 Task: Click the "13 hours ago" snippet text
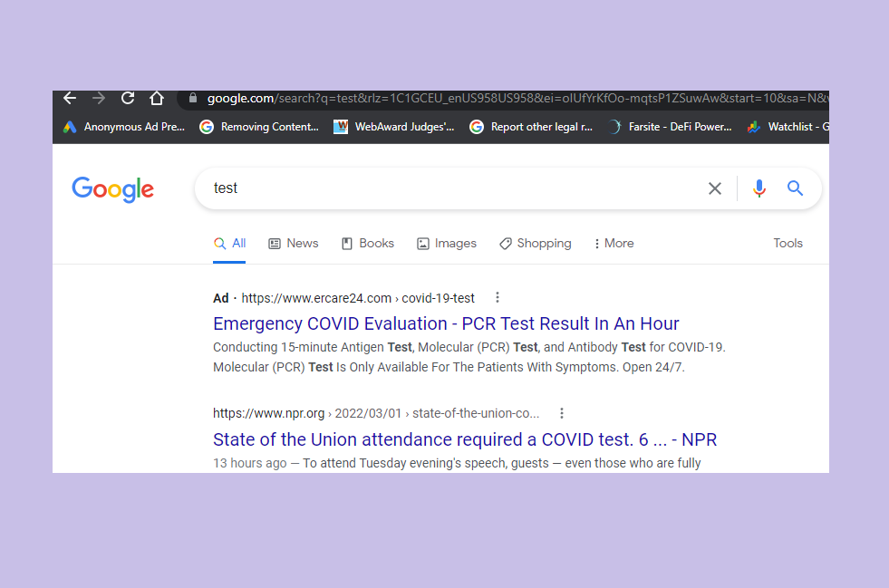coord(250,463)
